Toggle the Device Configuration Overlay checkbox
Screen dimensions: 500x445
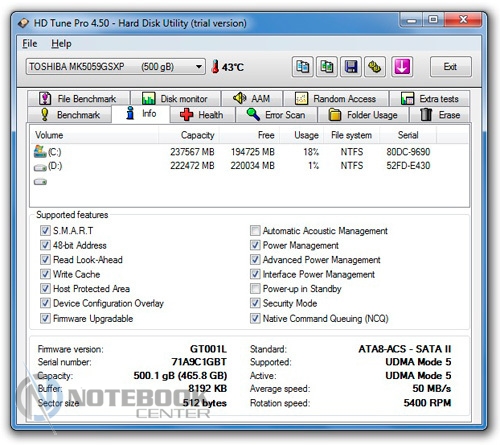(45, 303)
